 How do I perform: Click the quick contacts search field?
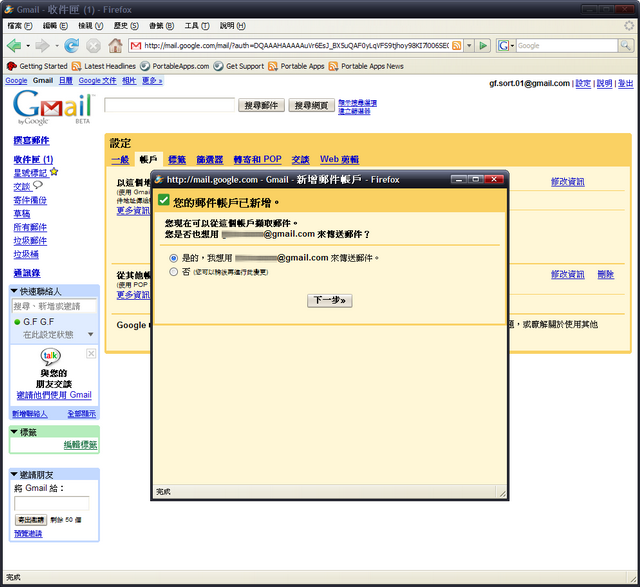click(54, 306)
